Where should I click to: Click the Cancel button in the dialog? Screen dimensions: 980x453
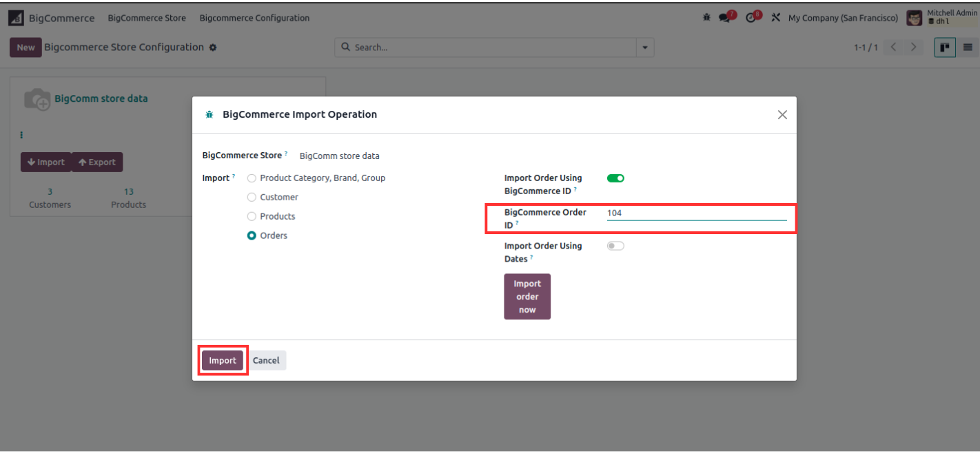266,361
